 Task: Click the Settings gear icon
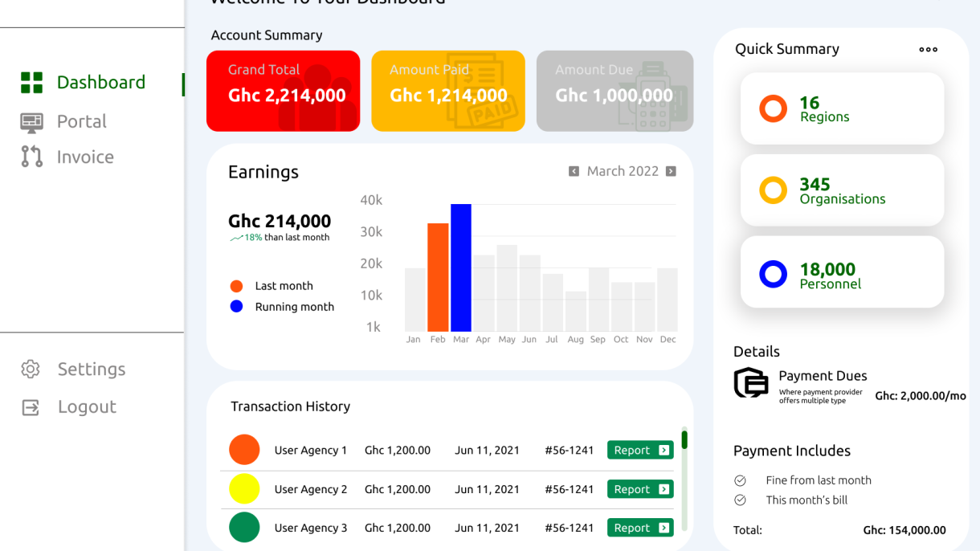click(x=31, y=369)
